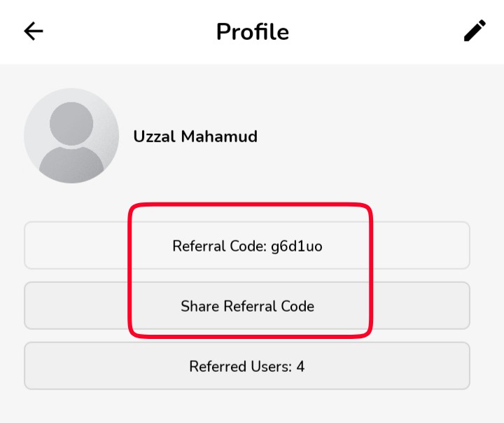Tap the gray silhouette shoulders in the avatar
Image resolution: width=504 pixels, height=423 pixels.
point(71,165)
